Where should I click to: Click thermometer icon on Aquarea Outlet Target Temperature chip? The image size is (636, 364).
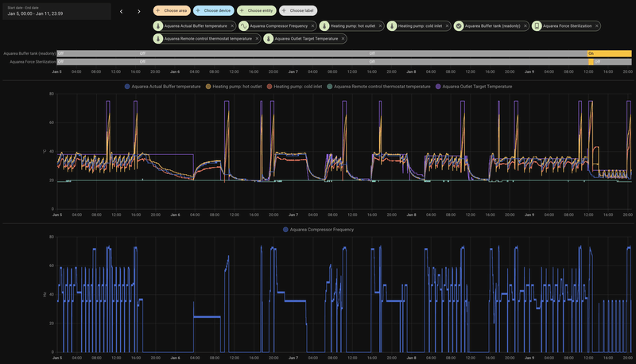coord(269,39)
